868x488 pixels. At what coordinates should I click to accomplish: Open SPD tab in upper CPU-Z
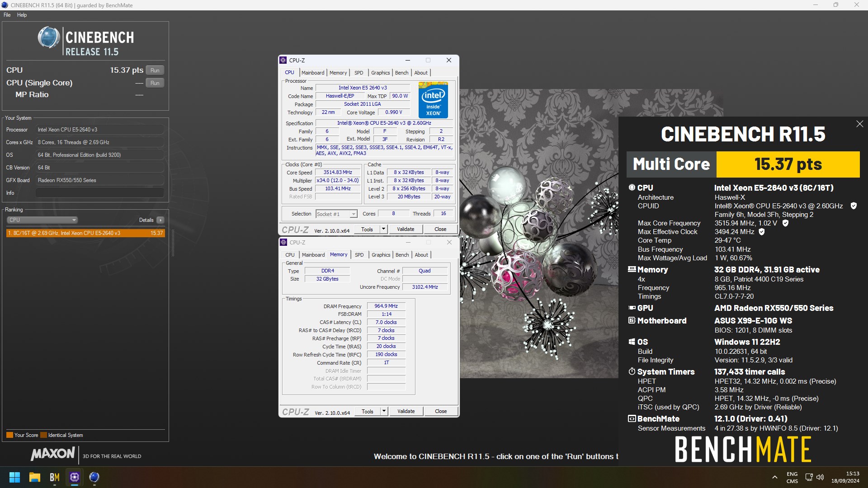coord(359,73)
